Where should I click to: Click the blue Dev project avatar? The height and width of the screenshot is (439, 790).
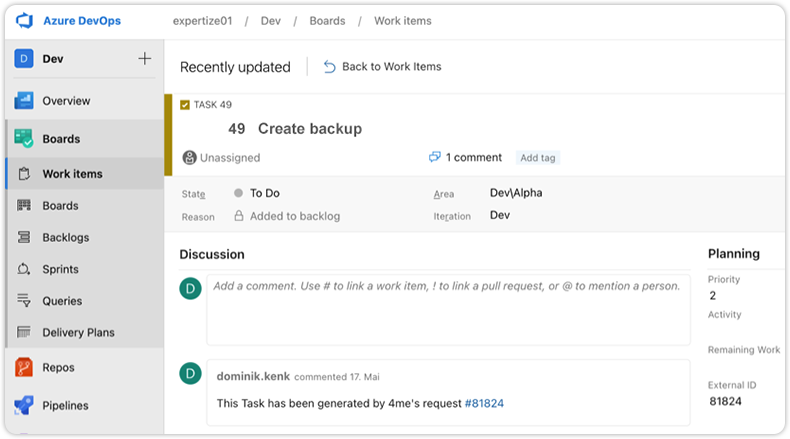(24, 58)
